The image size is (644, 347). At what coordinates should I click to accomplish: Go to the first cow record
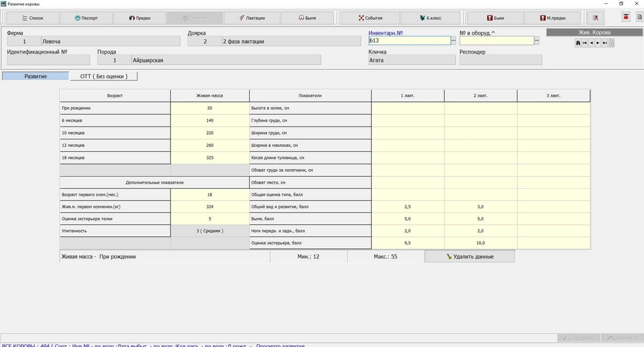tap(584, 43)
